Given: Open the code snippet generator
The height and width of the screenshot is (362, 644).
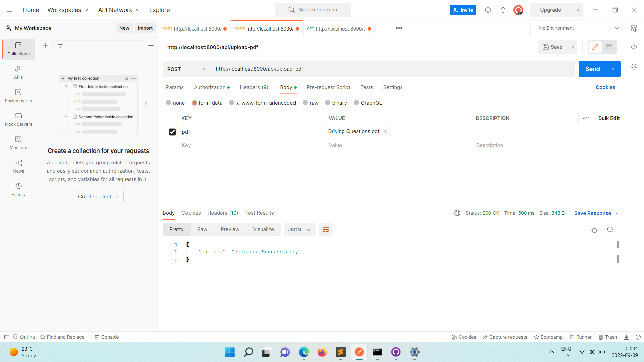Looking at the screenshot, I should tap(634, 47).
